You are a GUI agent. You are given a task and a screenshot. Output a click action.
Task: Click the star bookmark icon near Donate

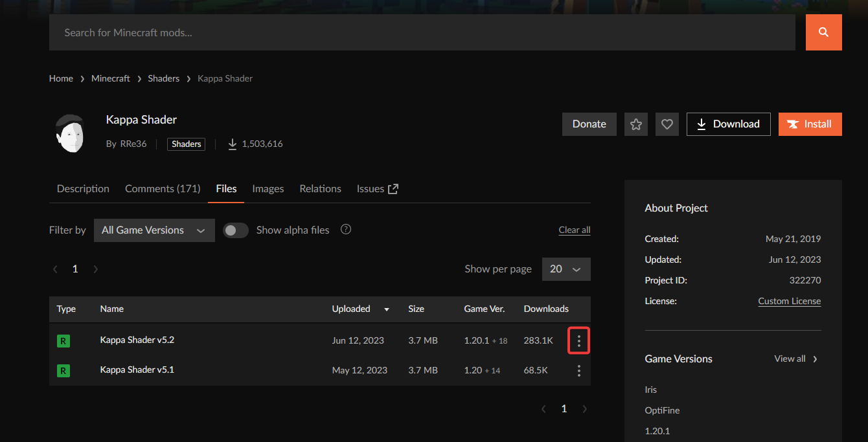[x=635, y=124]
